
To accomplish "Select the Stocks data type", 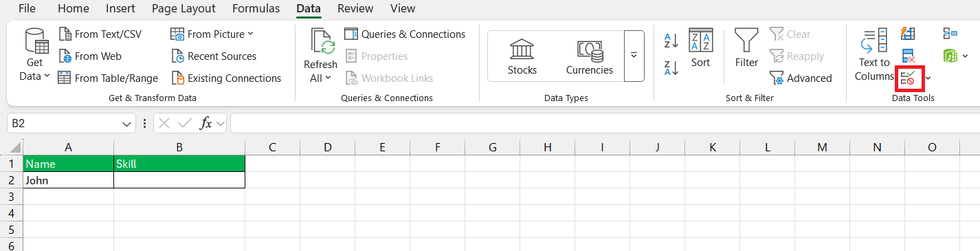I will point(522,56).
